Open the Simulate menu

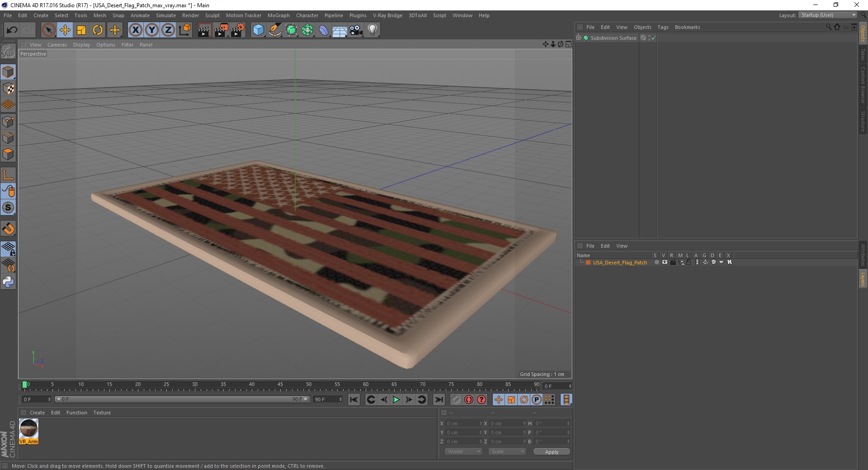coord(165,15)
